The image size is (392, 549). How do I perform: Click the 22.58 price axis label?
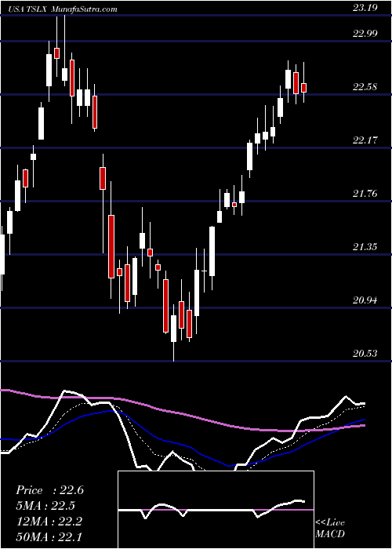point(365,87)
